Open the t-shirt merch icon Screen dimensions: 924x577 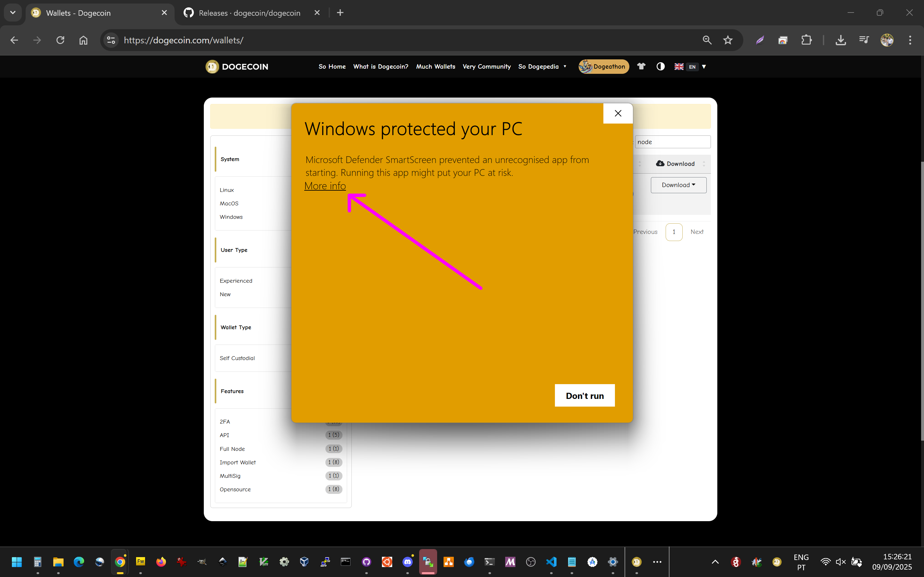[641, 66]
